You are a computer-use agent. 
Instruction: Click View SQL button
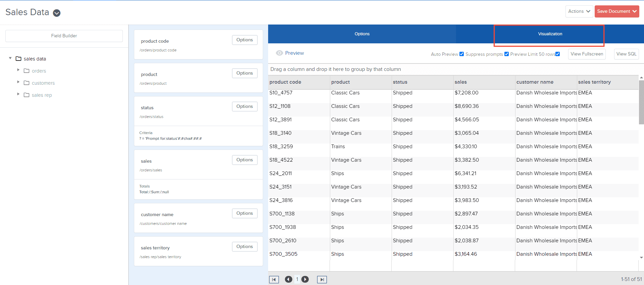point(626,54)
